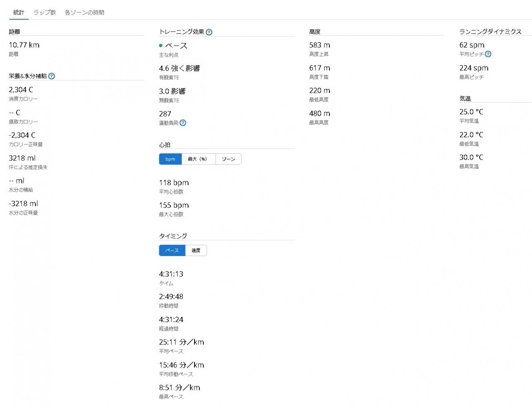Image resolution: width=532 pixels, height=407 pixels.
Task: Click the タイミング section heading
Action: [173, 236]
